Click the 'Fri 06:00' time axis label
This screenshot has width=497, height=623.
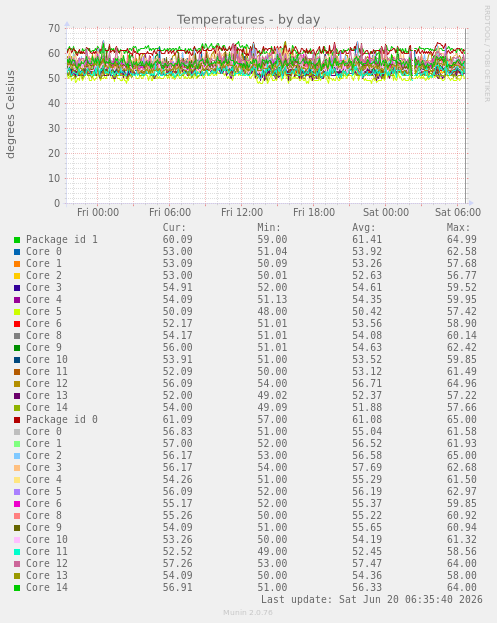point(170,213)
